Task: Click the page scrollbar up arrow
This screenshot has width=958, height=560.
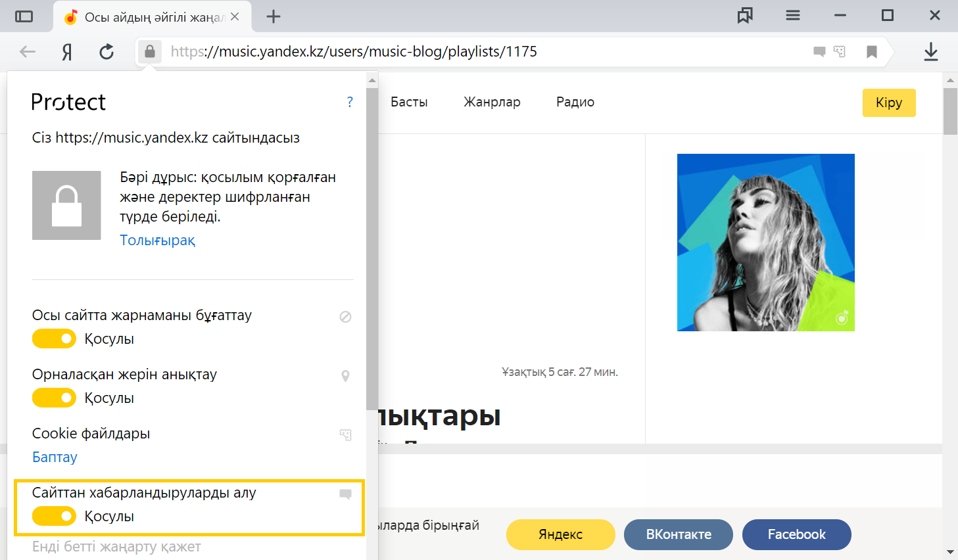Action: 950,80
